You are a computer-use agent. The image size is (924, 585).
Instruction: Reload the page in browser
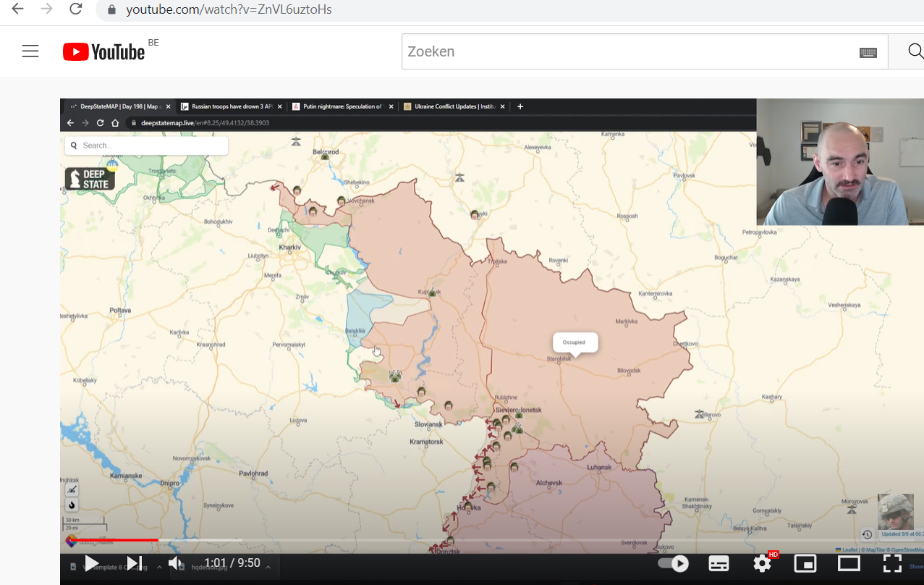pos(75,9)
